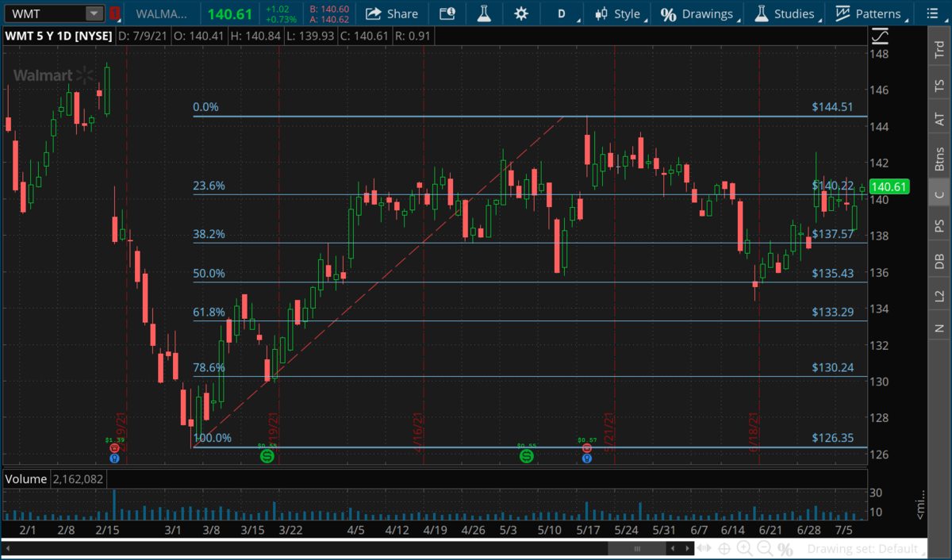Viewport: 952px width, 560px height.
Task: Click the chart scale curve icon
Action: coord(880,37)
